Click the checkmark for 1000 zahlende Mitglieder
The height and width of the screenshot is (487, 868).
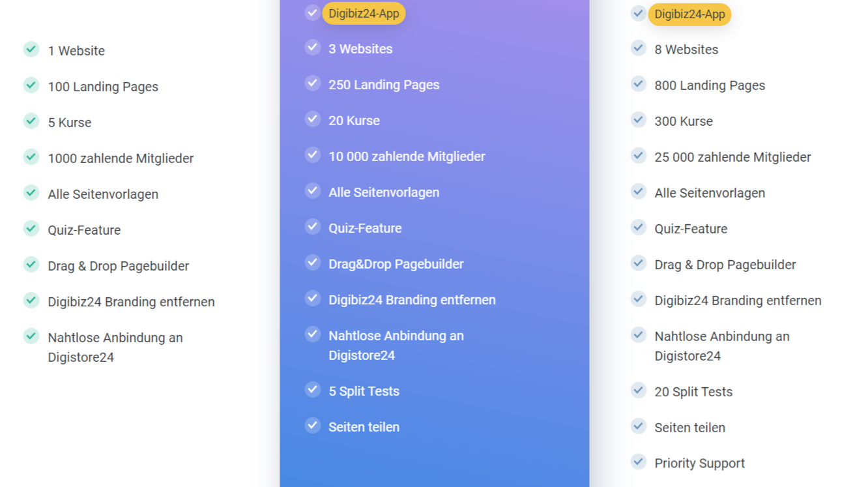[31, 156]
